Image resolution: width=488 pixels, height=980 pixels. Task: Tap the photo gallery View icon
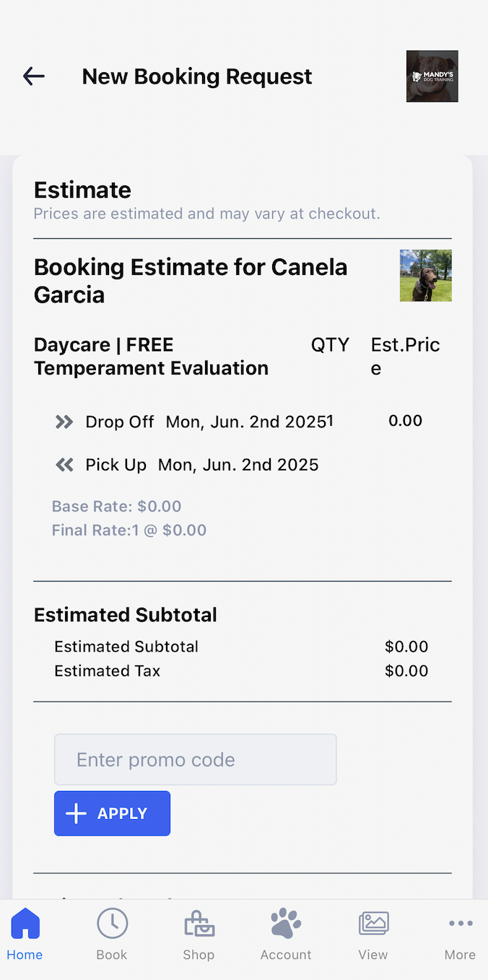point(373,924)
